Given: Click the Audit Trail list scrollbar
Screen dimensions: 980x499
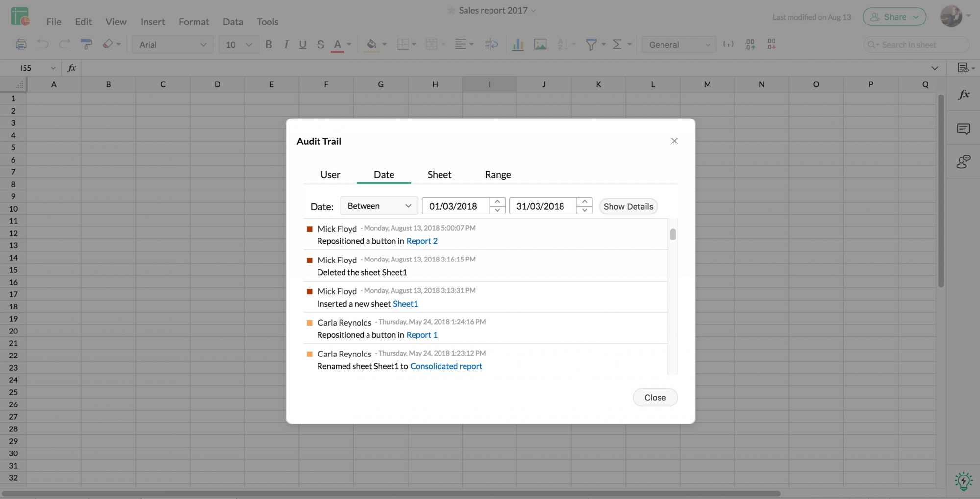Looking at the screenshot, I should click(x=673, y=235).
